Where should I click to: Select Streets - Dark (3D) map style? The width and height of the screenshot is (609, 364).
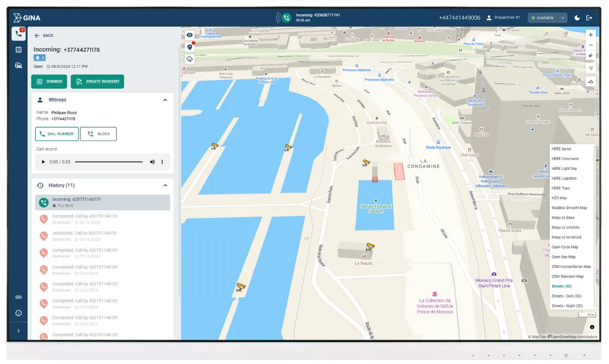566,296
